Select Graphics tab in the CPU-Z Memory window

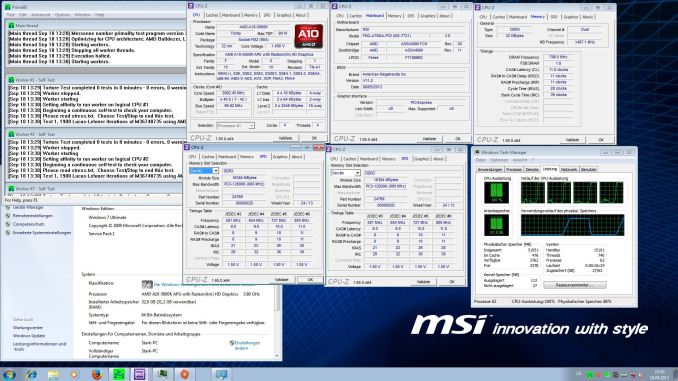570,17
